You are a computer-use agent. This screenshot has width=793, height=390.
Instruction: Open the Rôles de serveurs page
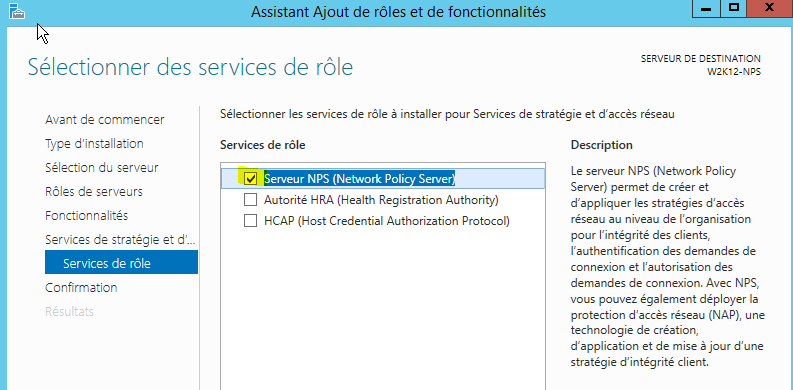pyautogui.click(x=94, y=192)
